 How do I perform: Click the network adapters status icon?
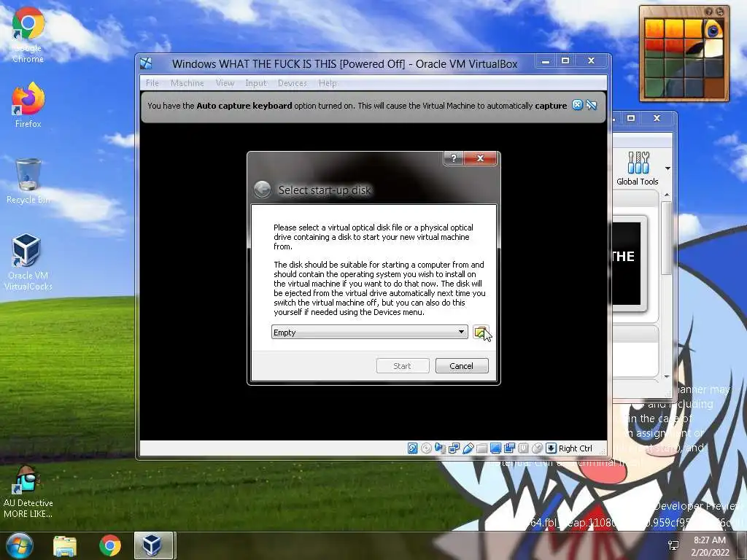pyautogui.click(x=454, y=448)
